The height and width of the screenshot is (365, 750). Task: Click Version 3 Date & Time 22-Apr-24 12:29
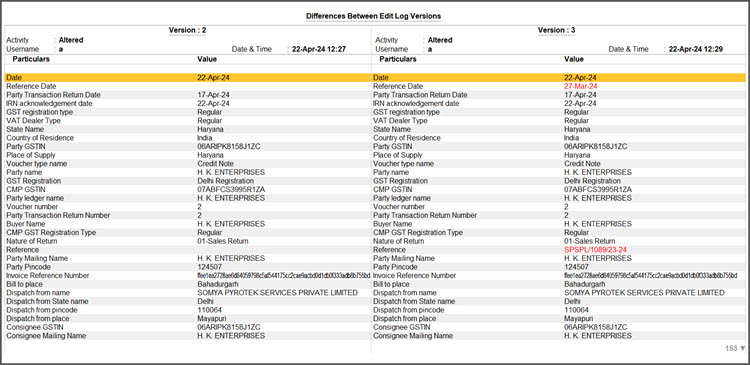696,49
